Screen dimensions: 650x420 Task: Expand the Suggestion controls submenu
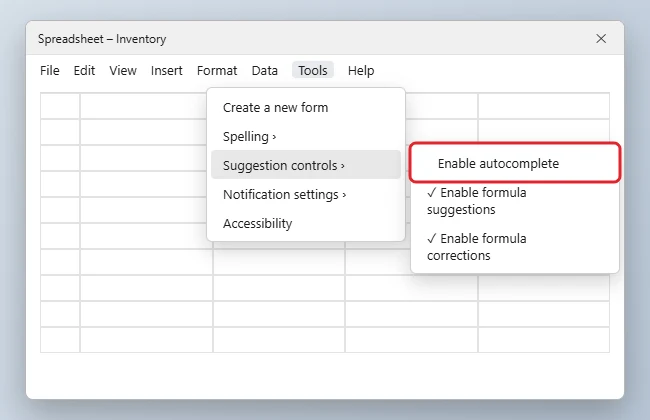[306, 165]
